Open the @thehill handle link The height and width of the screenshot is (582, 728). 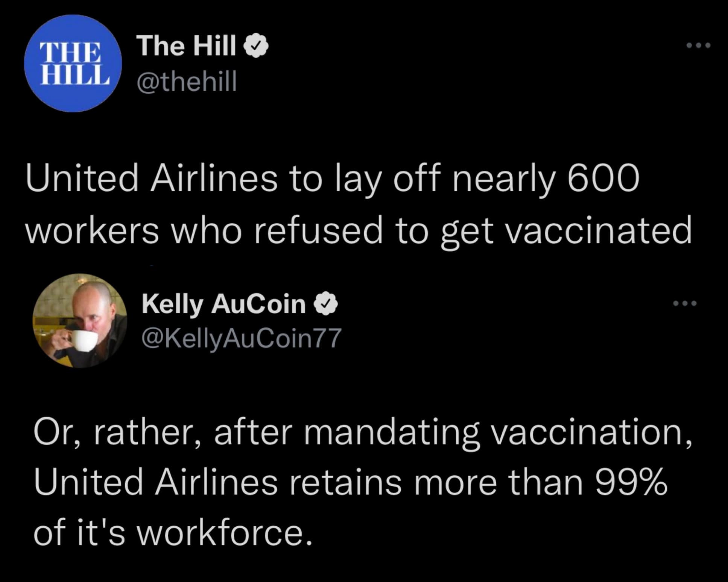point(187,81)
